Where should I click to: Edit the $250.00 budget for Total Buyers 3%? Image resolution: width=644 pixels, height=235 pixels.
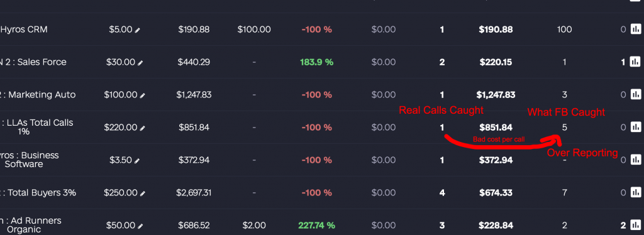[x=143, y=193]
